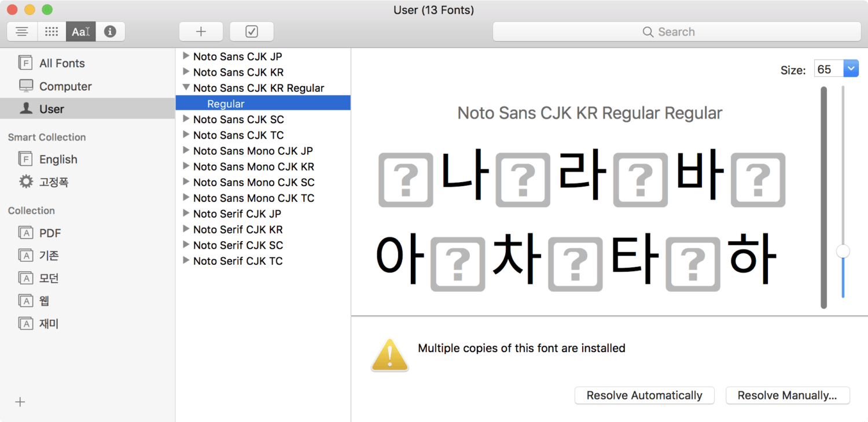
Task: Click the yellow warning triangle icon
Action: tap(389, 355)
